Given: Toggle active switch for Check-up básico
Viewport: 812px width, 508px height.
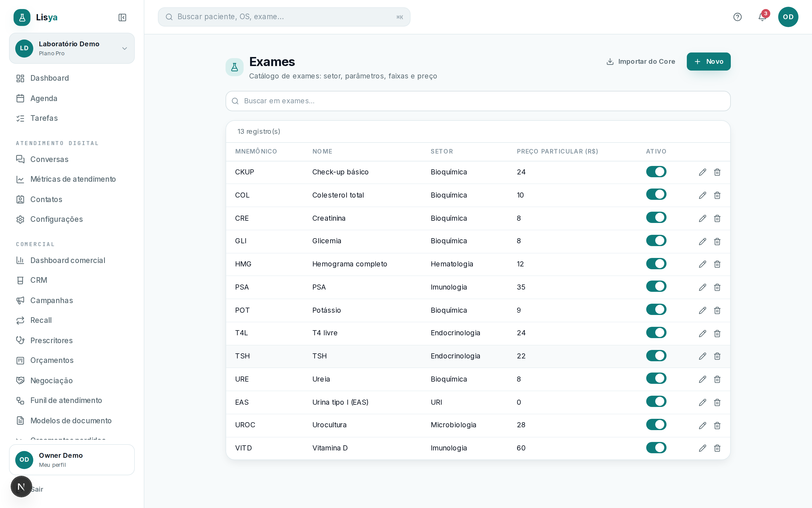Looking at the screenshot, I should (x=656, y=172).
